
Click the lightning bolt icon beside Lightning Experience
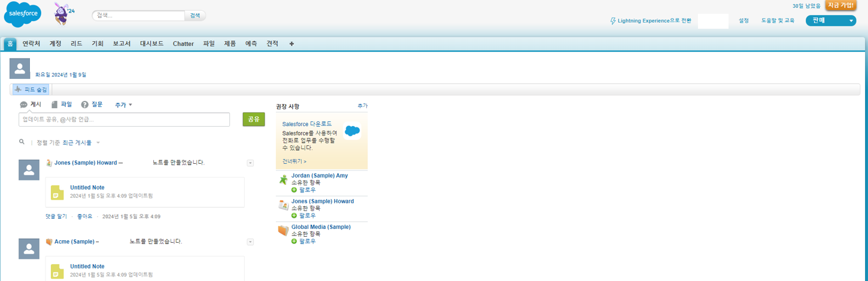point(612,21)
